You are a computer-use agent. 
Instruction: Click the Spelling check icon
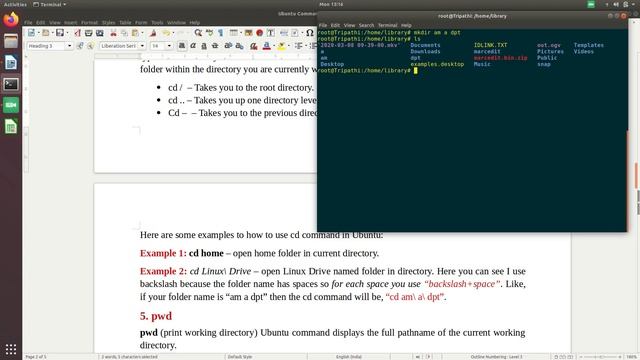click(x=209, y=33)
